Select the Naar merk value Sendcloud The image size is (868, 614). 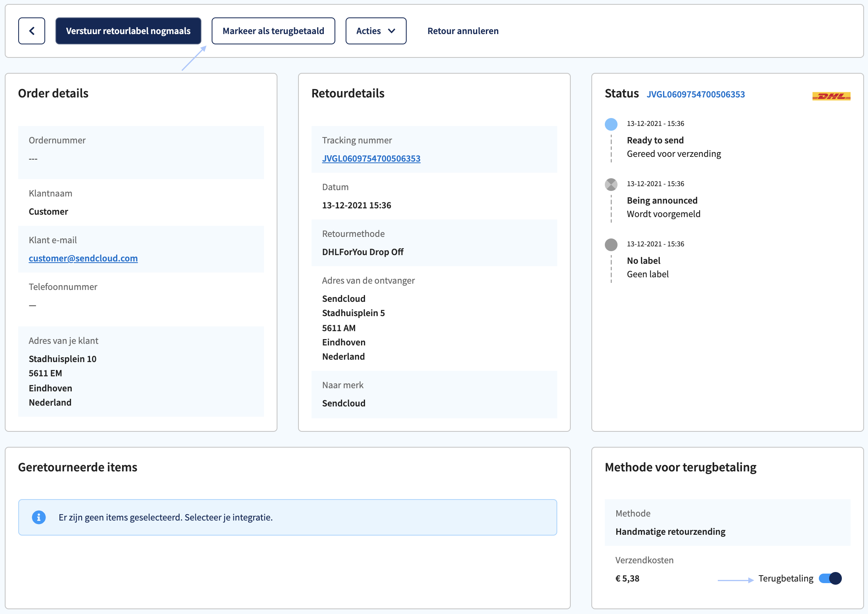point(344,403)
